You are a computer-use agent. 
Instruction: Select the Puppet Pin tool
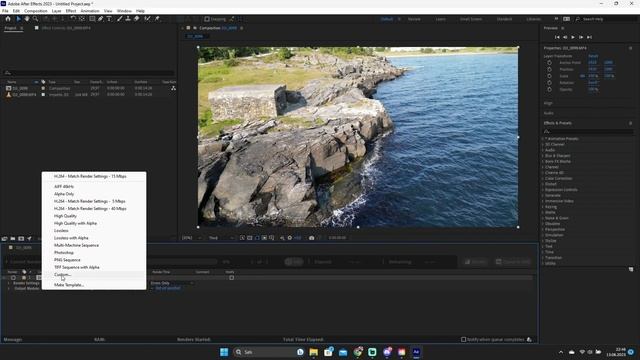click(x=157, y=19)
